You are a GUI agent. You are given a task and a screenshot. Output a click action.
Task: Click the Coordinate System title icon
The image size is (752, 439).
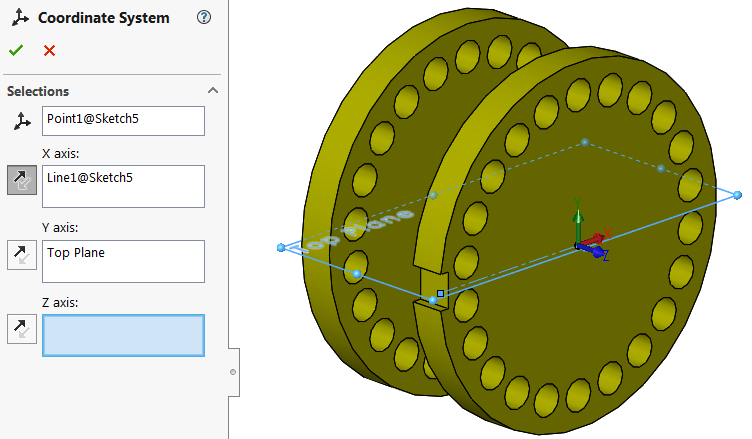[20, 17]
